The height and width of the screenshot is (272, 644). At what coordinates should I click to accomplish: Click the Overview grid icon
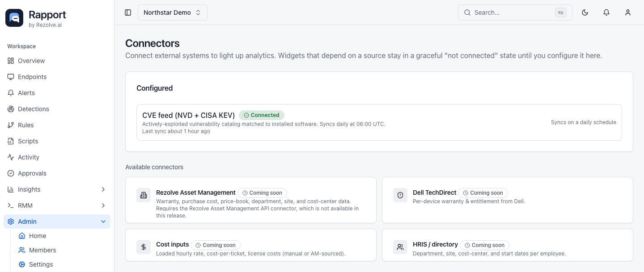[x=11, y=61]
